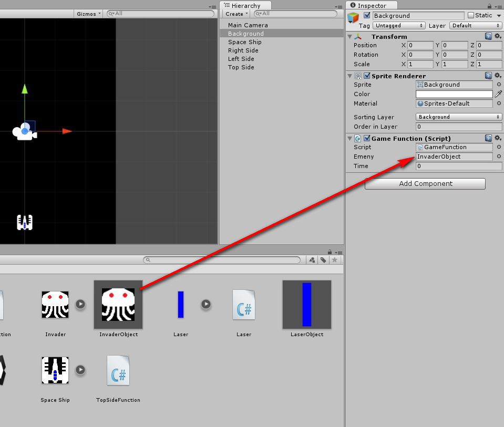This screenshot has width=504, height=427.
Task: Open the Hierarchy Create dropdown
Action: click(x=236, y=14)
